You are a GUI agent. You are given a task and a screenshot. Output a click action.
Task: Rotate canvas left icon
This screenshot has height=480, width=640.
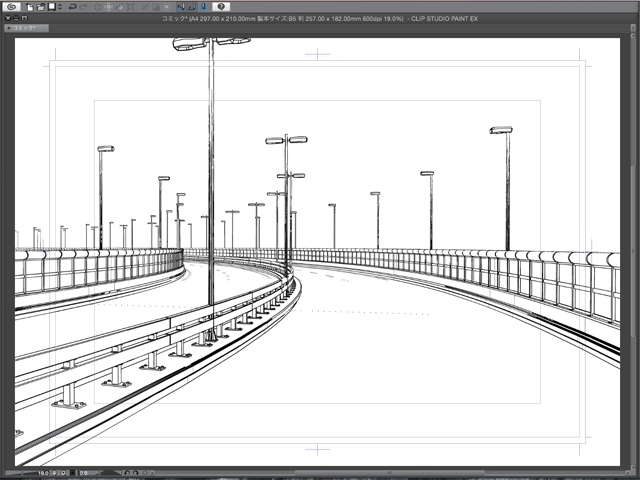[127, 473]
